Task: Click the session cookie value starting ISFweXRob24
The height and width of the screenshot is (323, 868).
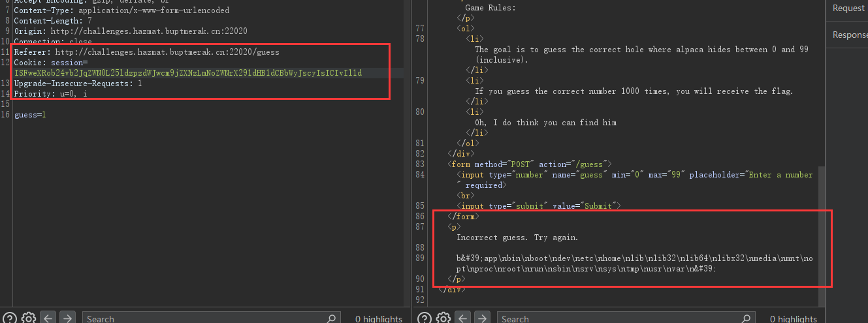Action: tap(188, 72)
